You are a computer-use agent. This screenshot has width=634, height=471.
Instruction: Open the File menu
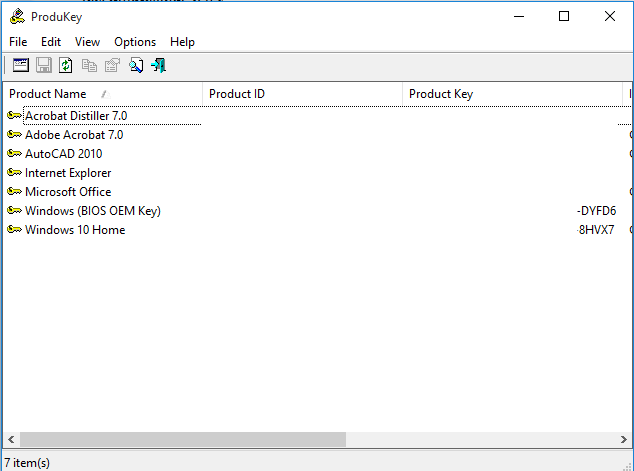point(18,42)
